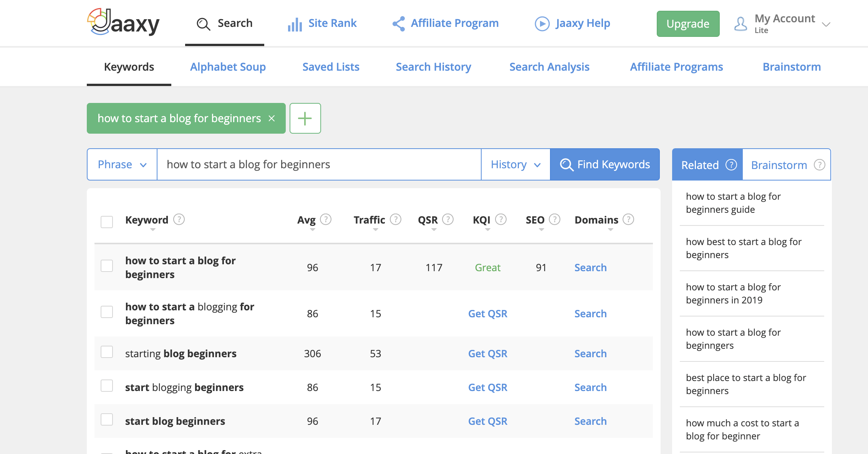Check 'how to start a blog for beginners' row

pyautogui.click(x=107, y=266)
